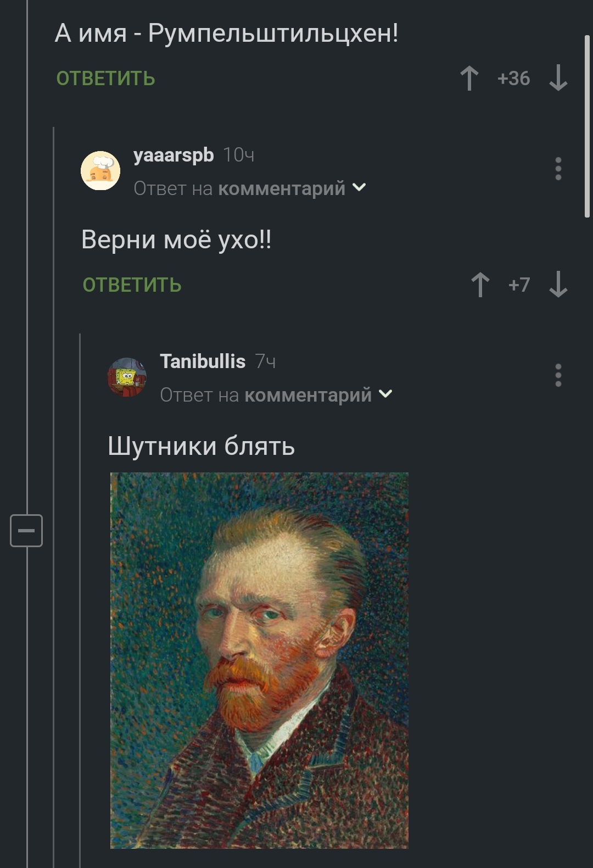This screenshot has height=868, width=593.
Task: Upvote the Румпельштильцхен comment
Action: 469,78
